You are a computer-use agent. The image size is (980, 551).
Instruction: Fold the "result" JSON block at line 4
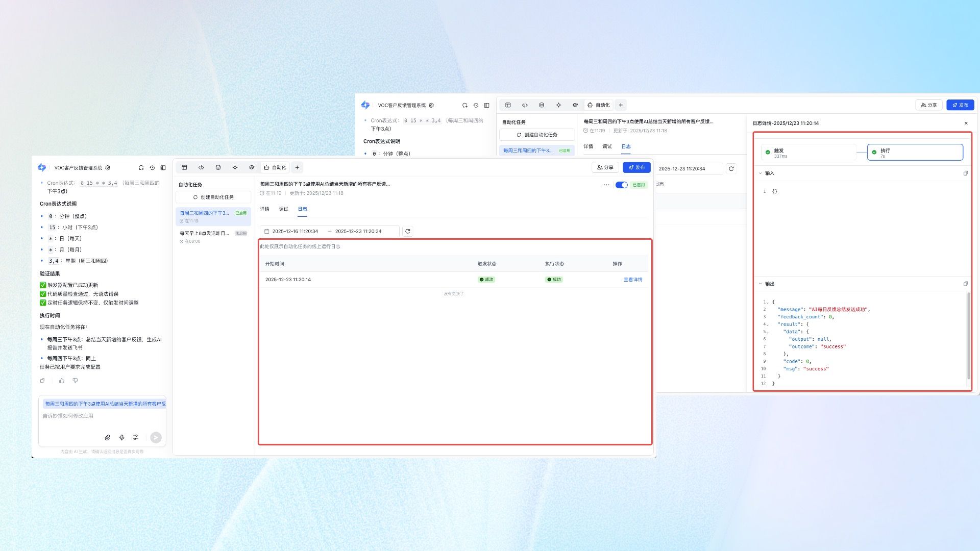pos(767,324)
